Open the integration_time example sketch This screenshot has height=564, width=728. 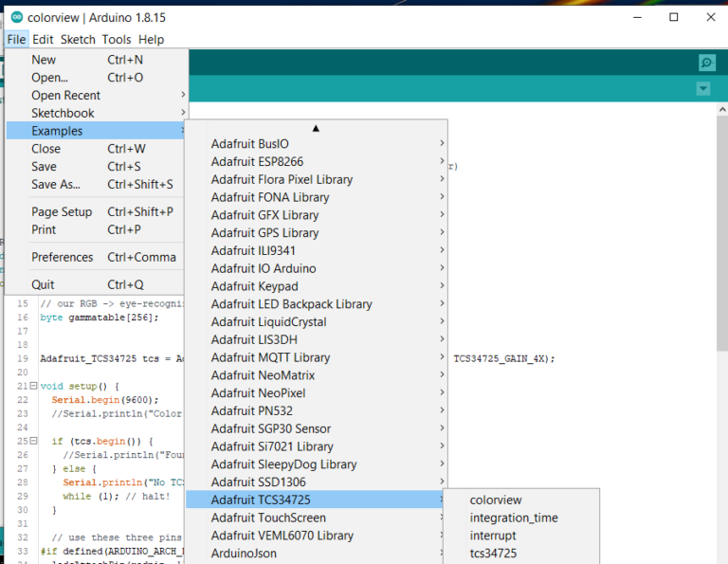tap(521, 518)
